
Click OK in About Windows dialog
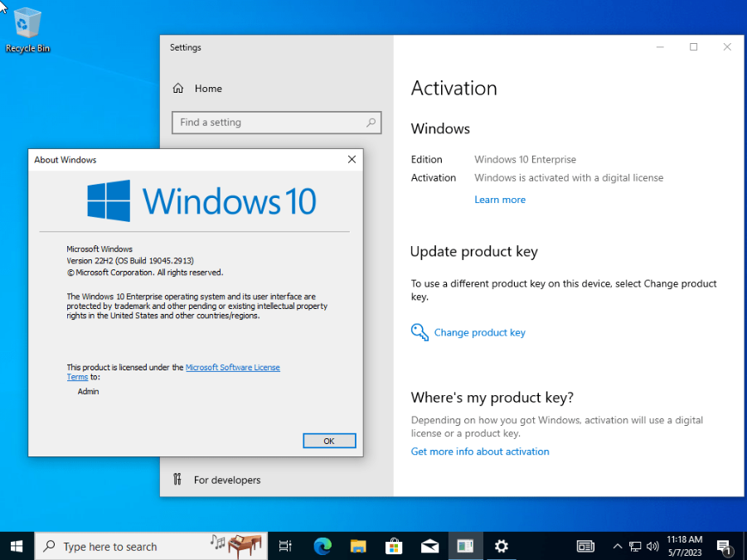[x=329, y=441]
